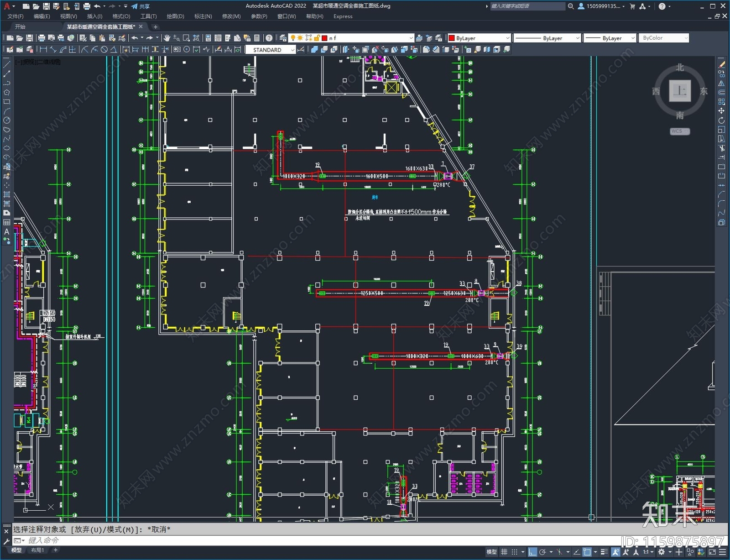
Task: Toggle polar tracking in status bar
Action: coord(542,552)
